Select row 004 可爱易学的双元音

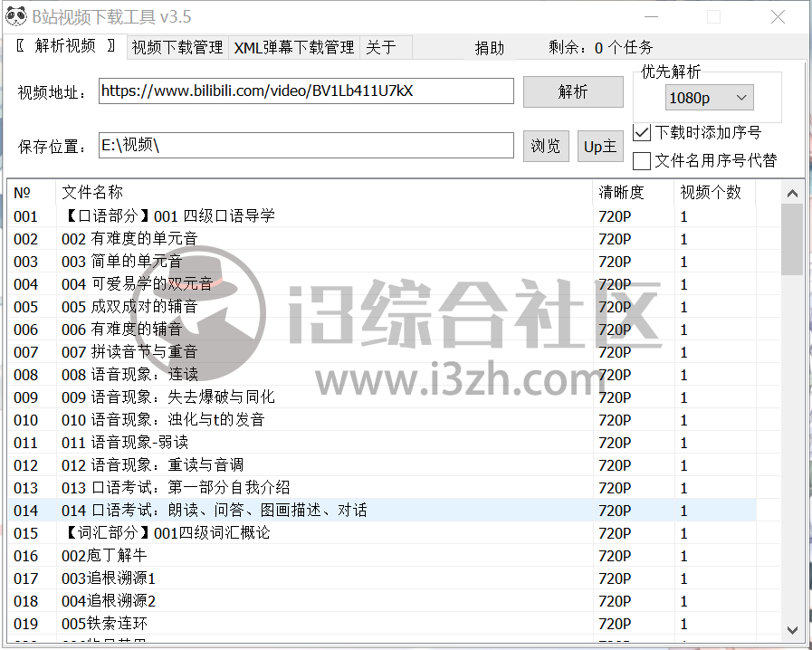[x=382, y=284]
